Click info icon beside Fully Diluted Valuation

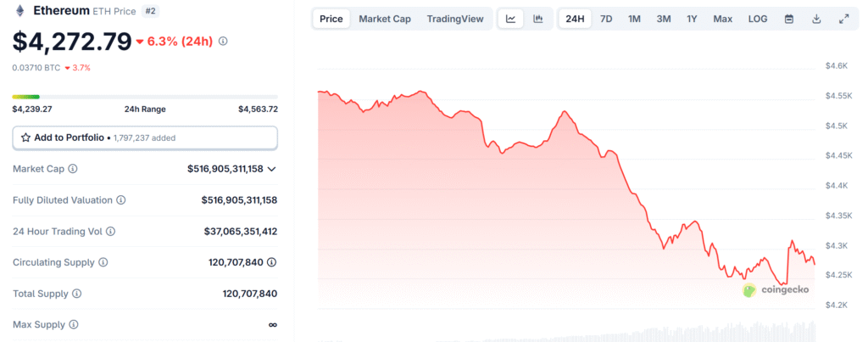point(121,200)
